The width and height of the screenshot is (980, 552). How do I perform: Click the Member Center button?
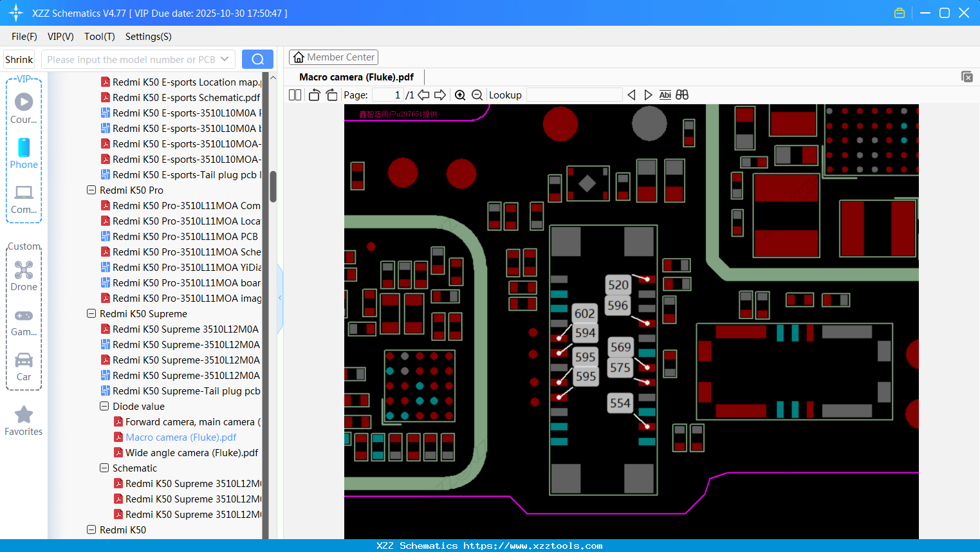point(333,57)
